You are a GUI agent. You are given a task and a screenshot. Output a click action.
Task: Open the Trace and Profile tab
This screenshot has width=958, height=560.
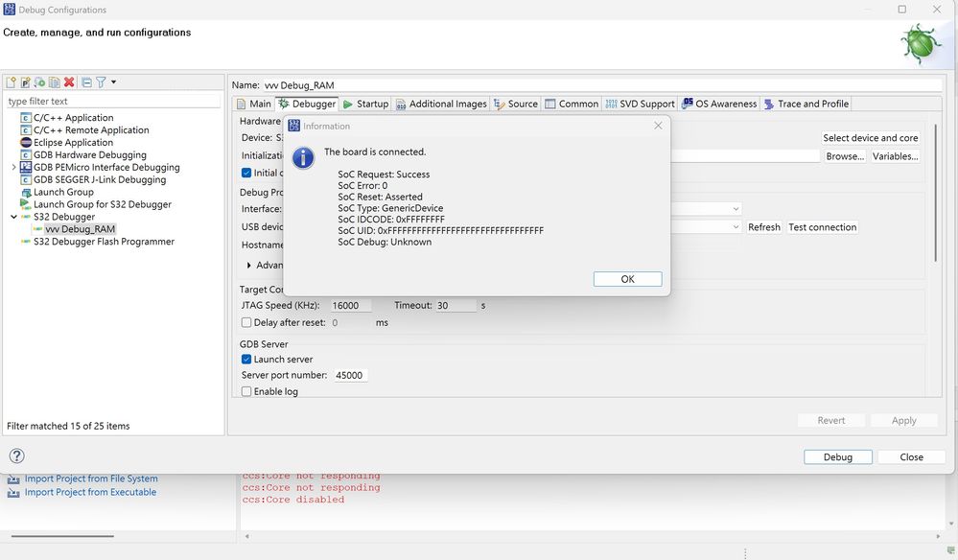click(806, 104)
